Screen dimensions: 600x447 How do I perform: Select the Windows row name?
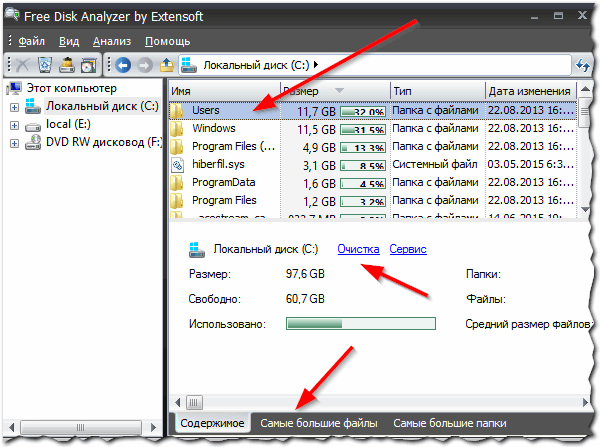pyautogui.click(x=214, y=128)
